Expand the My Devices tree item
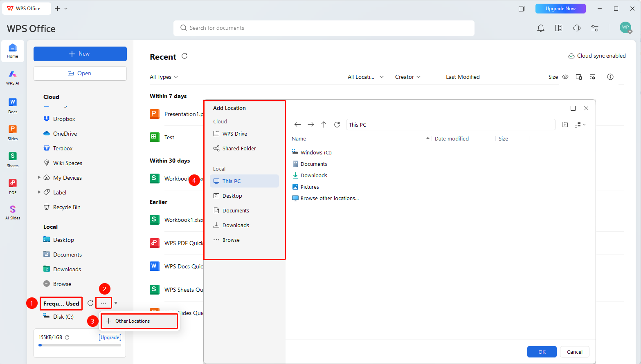This screenshot has width=641, height=364. click(x=39, y=178)
